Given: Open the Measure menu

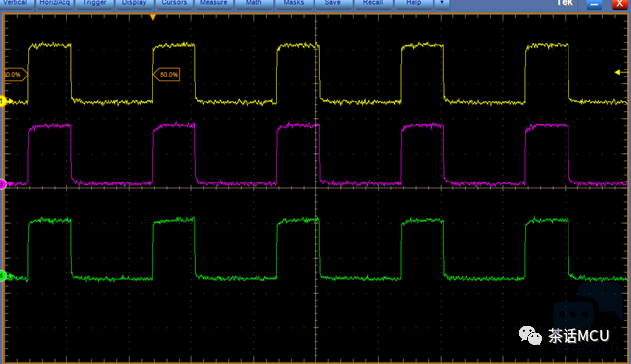Looking at the screenshot, I should tap(213, 3).
